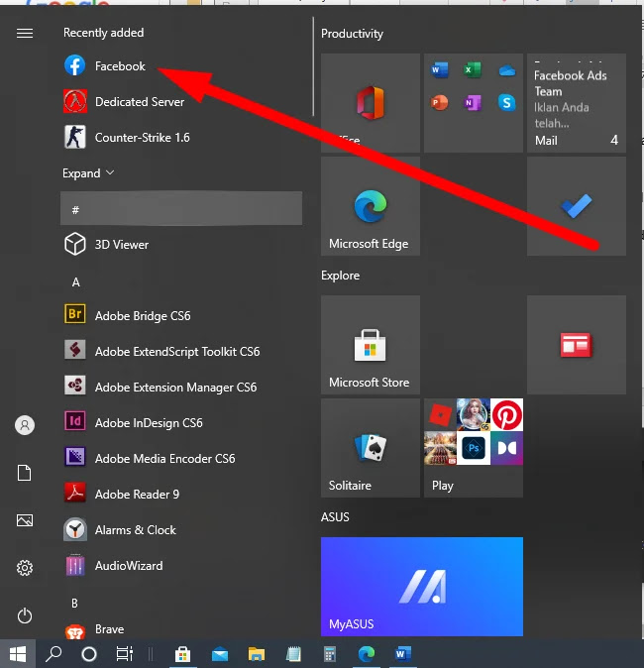Screen dimensions: 644x668
Task: Open the Mail live tile
Action: [577, 103]
